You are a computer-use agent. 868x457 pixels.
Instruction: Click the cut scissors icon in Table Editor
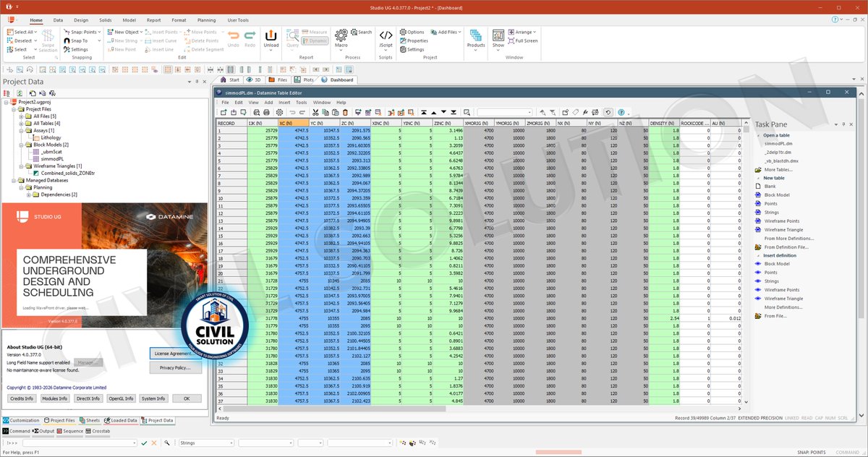coord(315,112)
